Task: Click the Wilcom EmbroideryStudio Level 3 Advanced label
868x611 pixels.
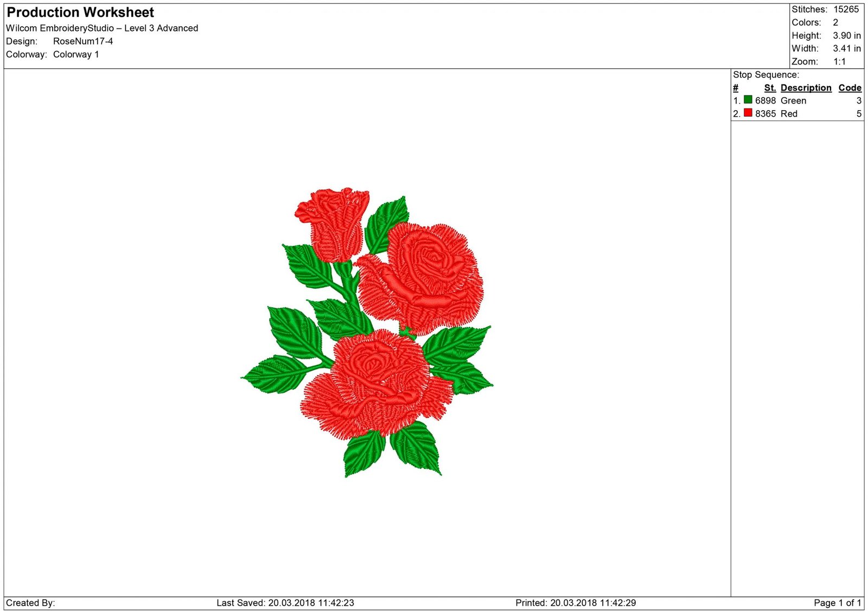Action: click(x=102, y=28)
